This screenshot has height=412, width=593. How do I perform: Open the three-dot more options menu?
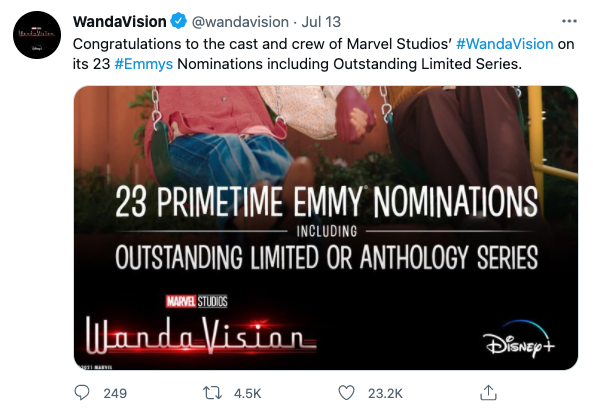point(569,21)
